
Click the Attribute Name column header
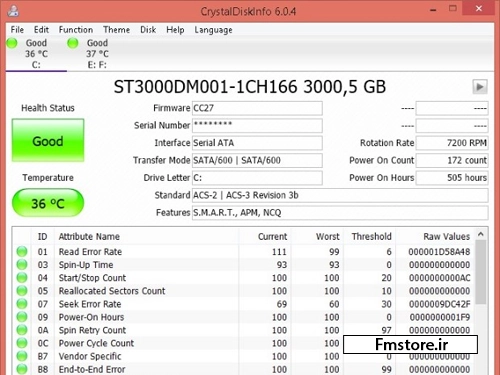click(x=147, y=236)
